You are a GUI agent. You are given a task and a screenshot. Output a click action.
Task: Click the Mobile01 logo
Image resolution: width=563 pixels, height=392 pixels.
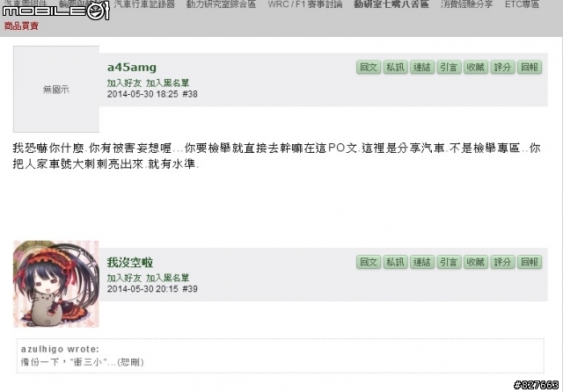[x=55, y=10]
